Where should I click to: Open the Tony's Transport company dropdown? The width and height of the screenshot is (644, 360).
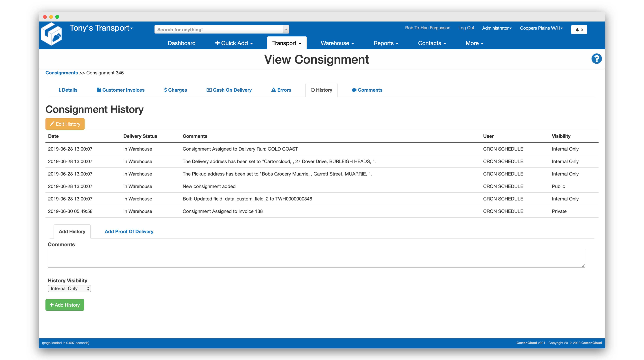click(101, 28)
